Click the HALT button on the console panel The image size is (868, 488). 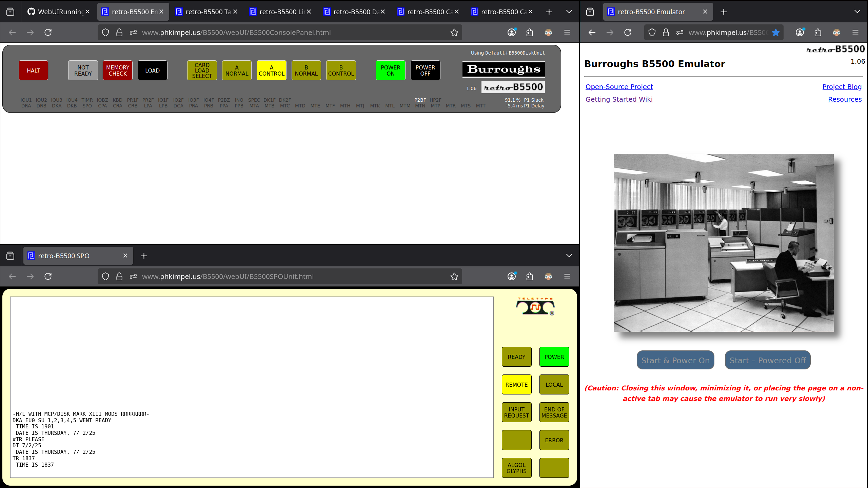tap(33, 70)
